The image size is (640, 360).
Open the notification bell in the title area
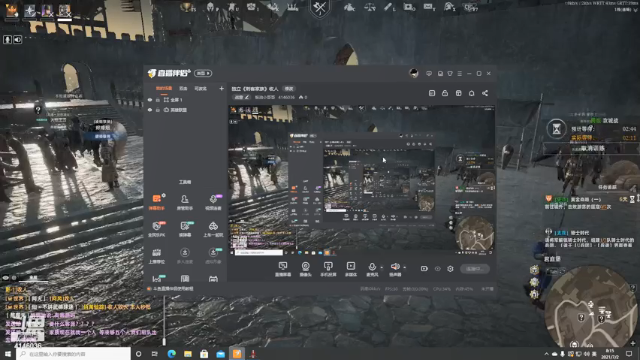click(471, 93)
